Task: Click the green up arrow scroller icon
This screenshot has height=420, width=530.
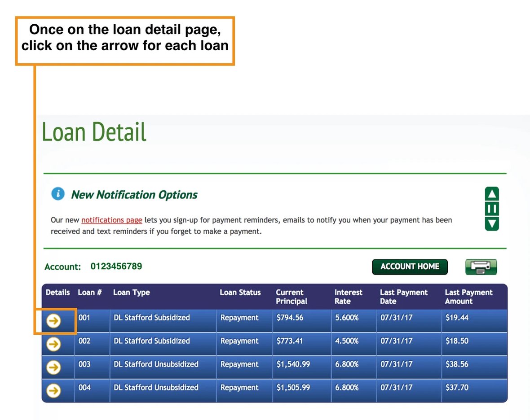Action: point(492,193)
